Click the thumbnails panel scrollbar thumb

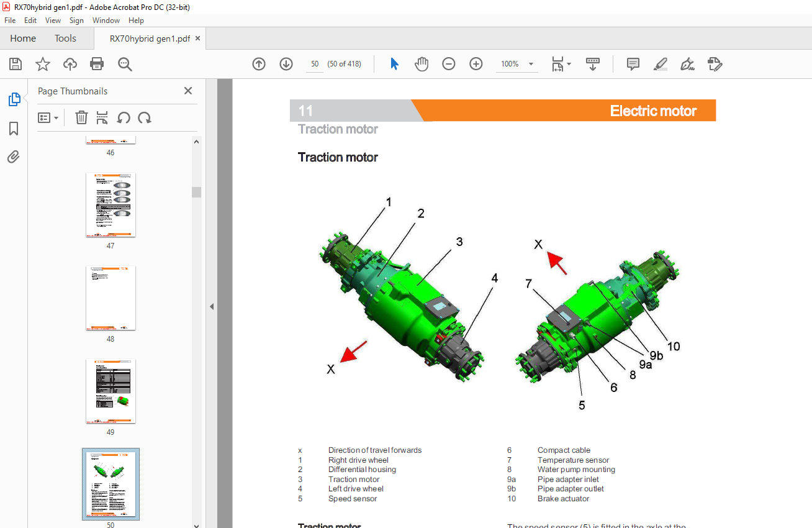[196, 192]
